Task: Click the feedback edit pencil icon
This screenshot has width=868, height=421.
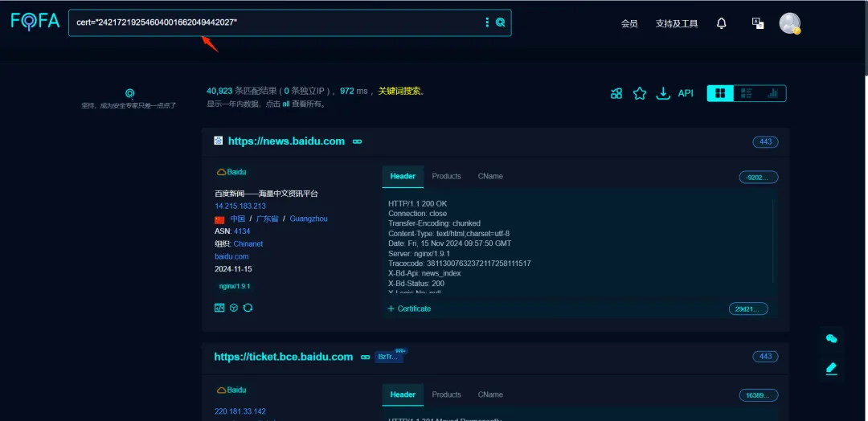Action: pos(831,369)
